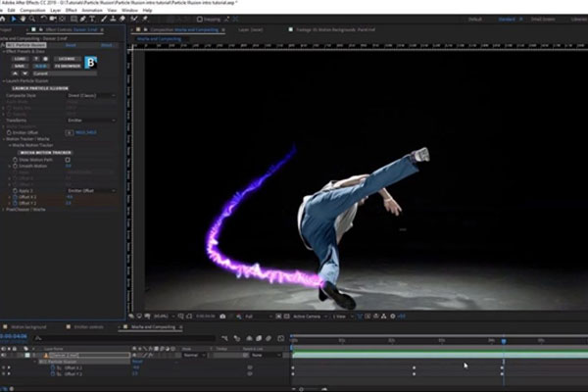Image resolution: width=588 pixels, height=392 pixels.
Task: Click the timeline layer search field
Action: [125, 338]
